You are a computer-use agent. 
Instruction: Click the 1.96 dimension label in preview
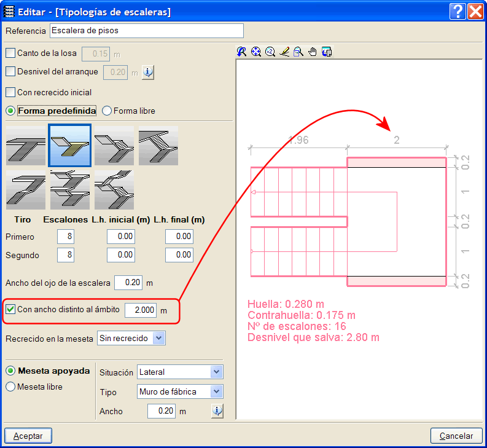click(x=298, y=140)
